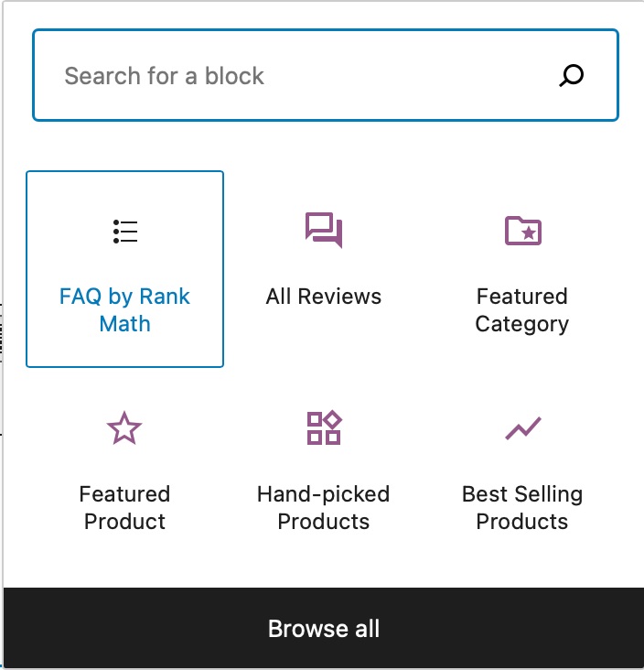Add the Hand-picked Products block tile
The image size is (644, 670).
pyautogui.click(x=324, y=467)
